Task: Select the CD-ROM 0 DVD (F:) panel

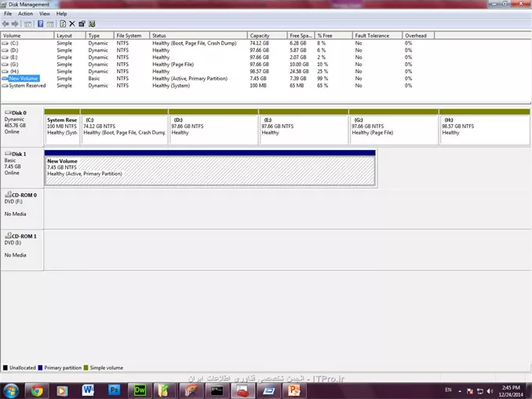Action: tap(22, 209)
